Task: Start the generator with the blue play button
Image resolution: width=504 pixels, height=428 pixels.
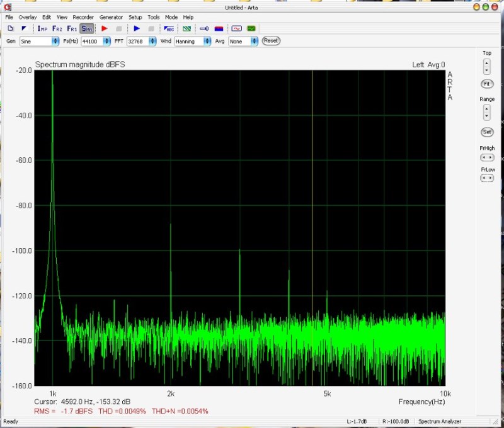Action: (x=137, y=28)
